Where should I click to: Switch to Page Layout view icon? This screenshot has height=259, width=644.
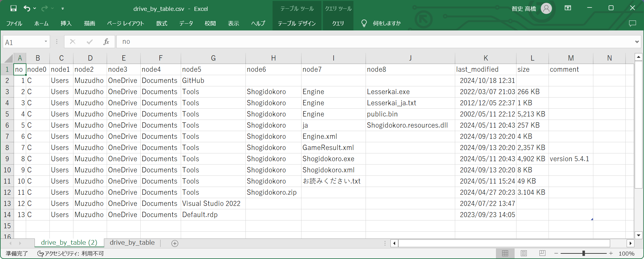524,253
